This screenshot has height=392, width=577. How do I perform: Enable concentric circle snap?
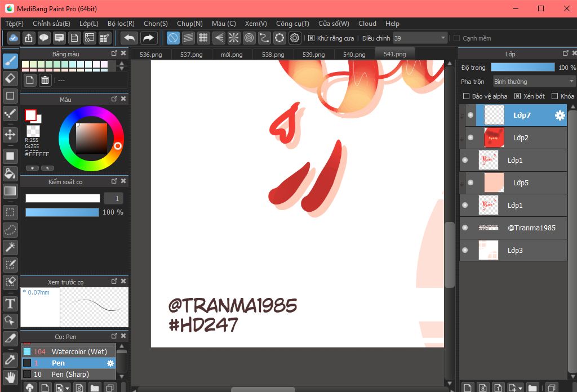(249, 38)
